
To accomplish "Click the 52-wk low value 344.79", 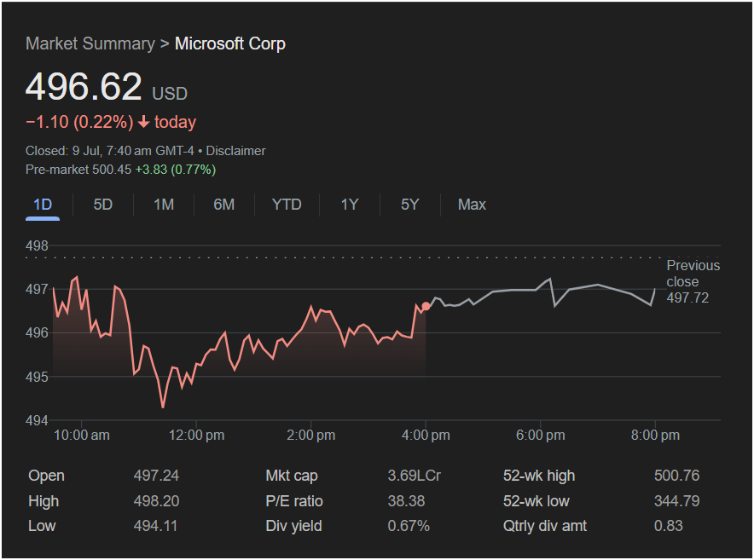I will coord(676,501).
